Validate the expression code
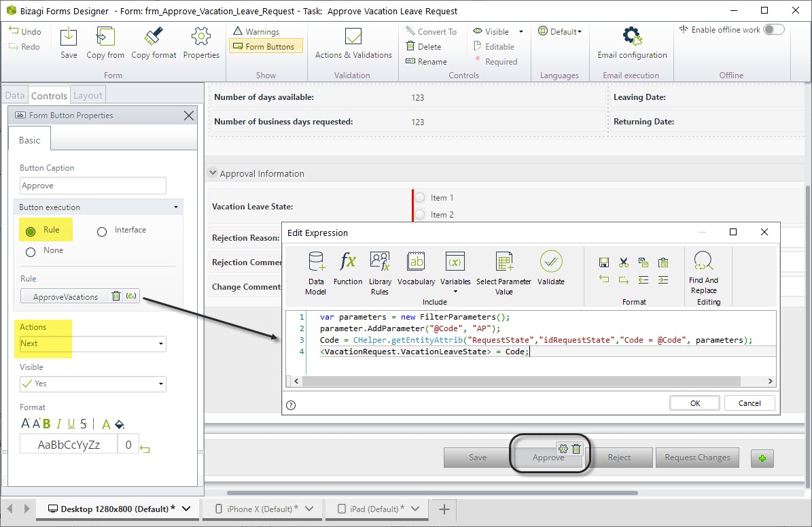This screenshot has height=527, width=812. click(x=550, y=269)
